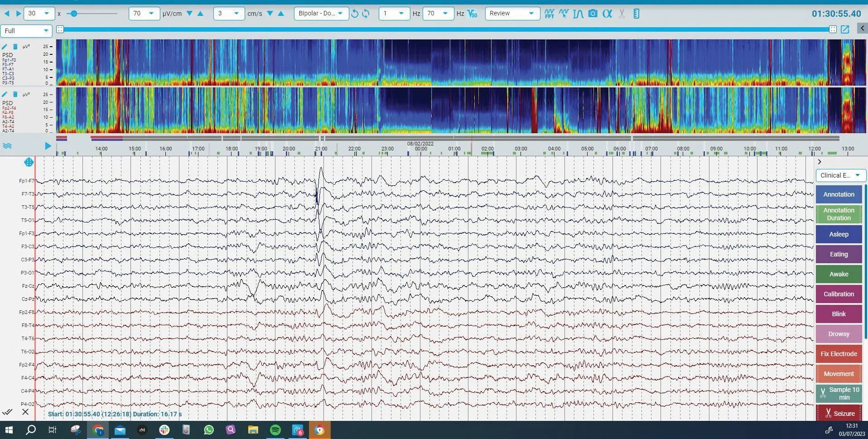
Task: Mark the Drowsy event
Action: click(x=839, y=334)
